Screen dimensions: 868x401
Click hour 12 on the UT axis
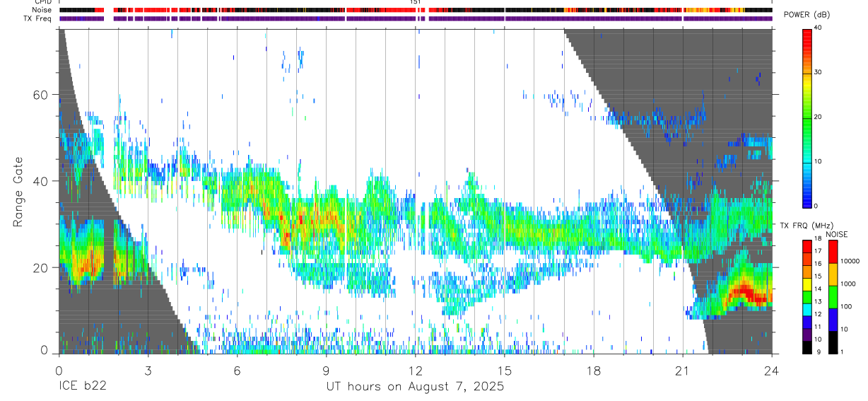pyautogui.click(x=415, y=370)
